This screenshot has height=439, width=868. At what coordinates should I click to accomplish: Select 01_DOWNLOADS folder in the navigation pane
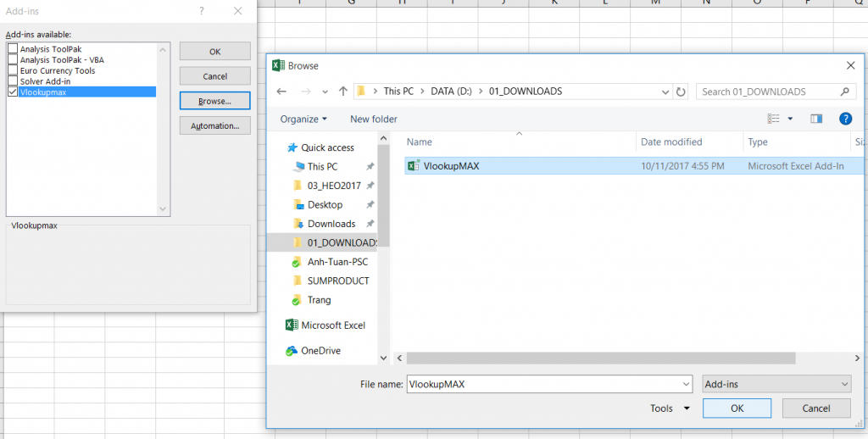(x=335, y=242)
